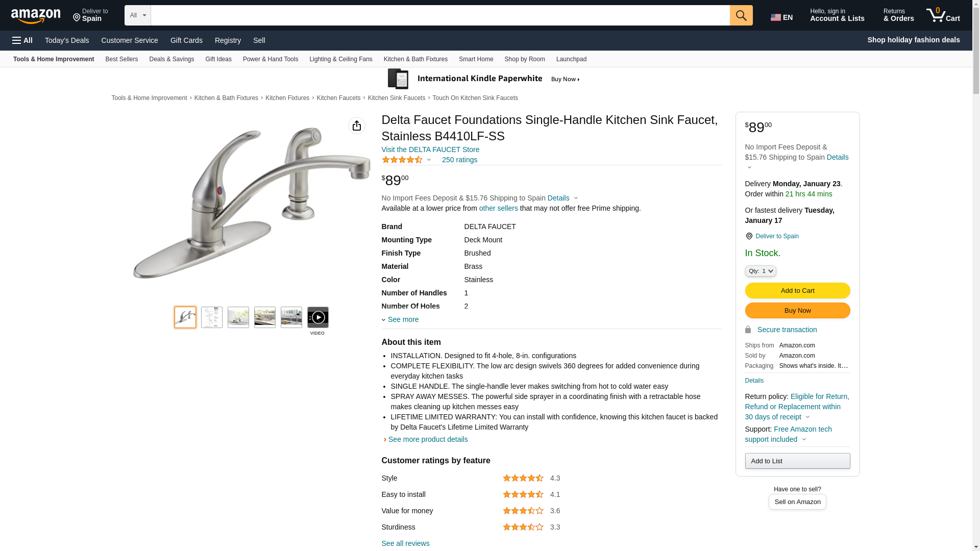Screen dimensions: 980x551
Task: Play the product video thumbnail
Action: click(x=317, y=317)
